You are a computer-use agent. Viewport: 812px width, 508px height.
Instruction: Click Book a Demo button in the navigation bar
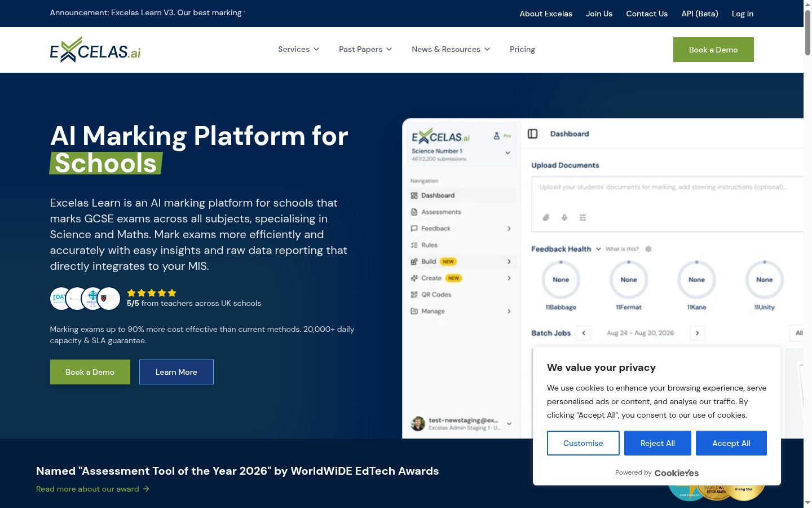click(713, 50)
